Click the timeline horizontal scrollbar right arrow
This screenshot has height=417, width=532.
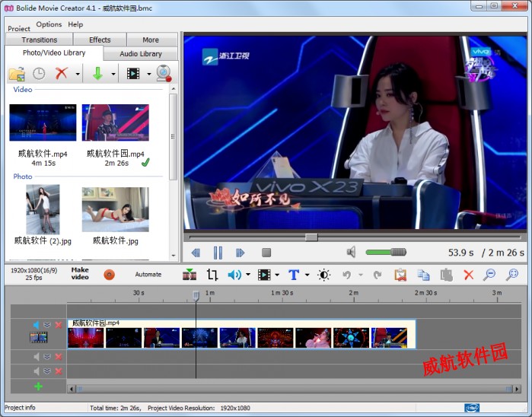pos(517,389)
